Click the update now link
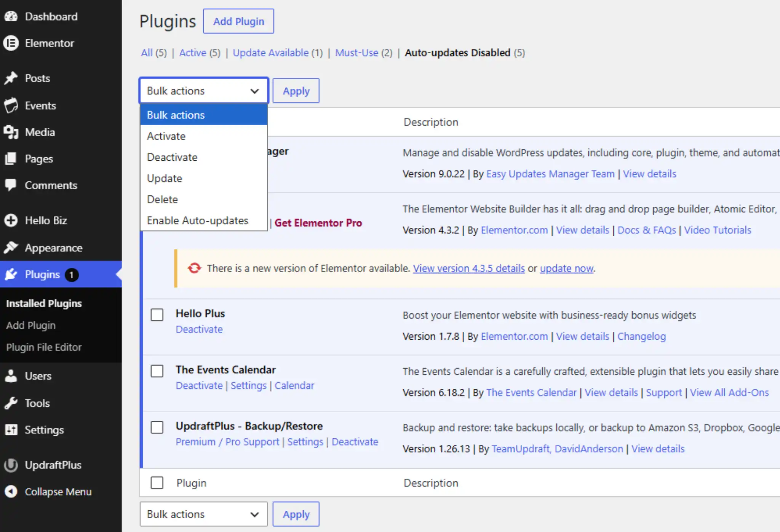The height and width of the screenshot is (532, 780). pyautogui.click(x=567, y=268)
